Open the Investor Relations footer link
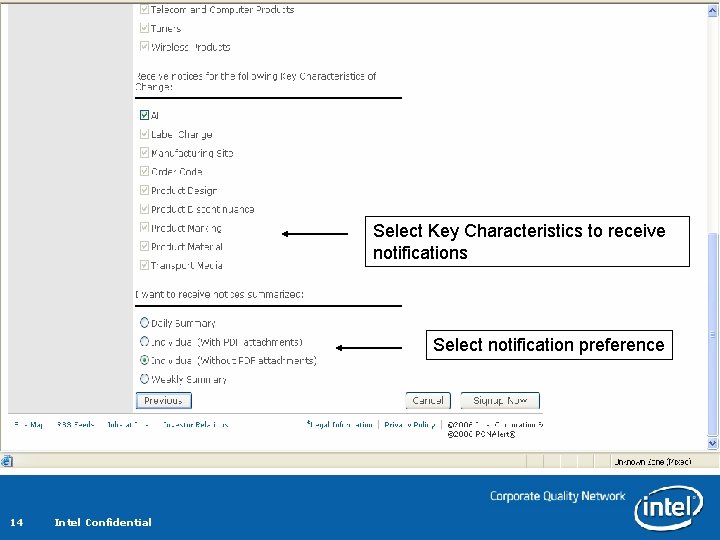 (x=196, y=425)
